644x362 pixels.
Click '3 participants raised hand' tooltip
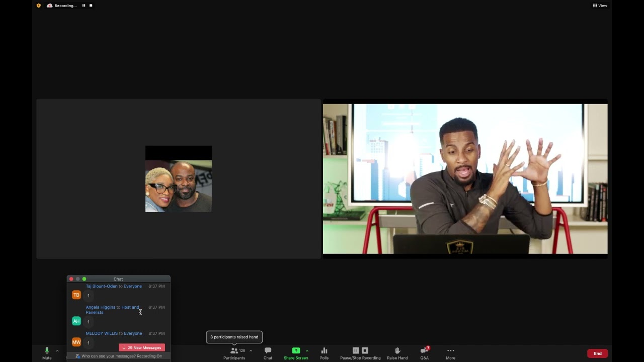(234, 337)
